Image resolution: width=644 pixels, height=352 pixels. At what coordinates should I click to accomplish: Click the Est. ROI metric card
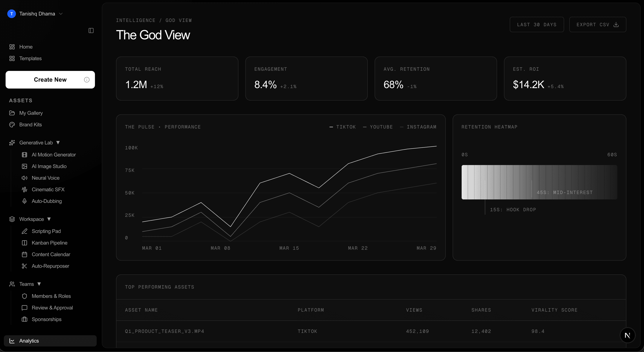coord(565,79)
